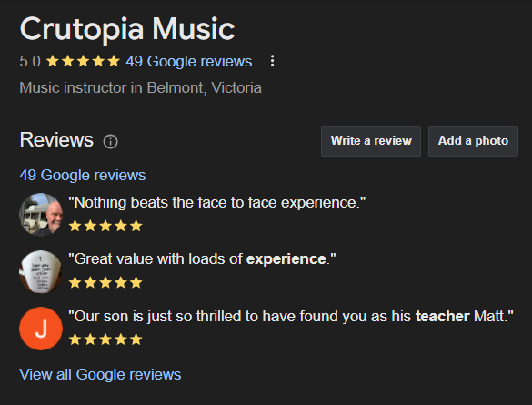Open the "Nothing beats the face to face" review

[x=217, y=203]
